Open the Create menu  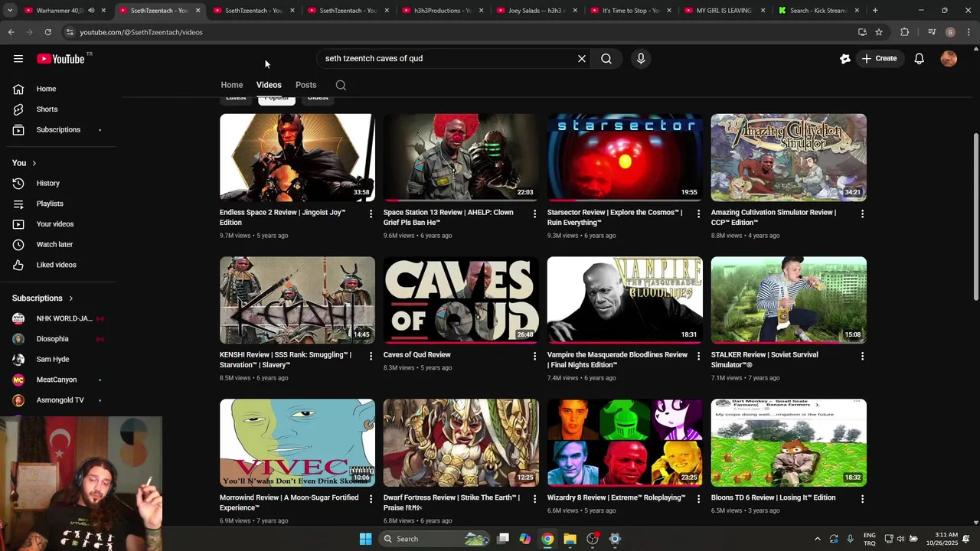point(879,58)
